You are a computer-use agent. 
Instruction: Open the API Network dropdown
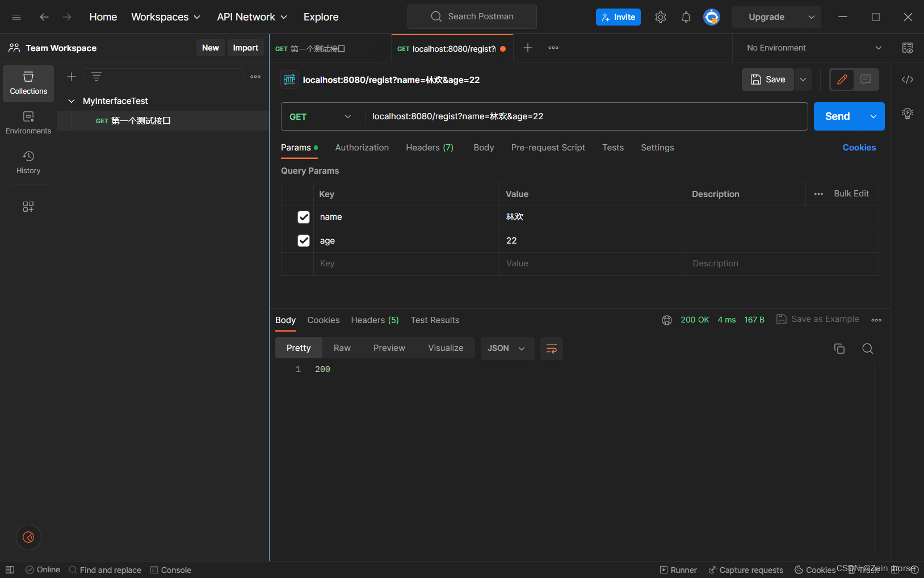coord(252,17)
